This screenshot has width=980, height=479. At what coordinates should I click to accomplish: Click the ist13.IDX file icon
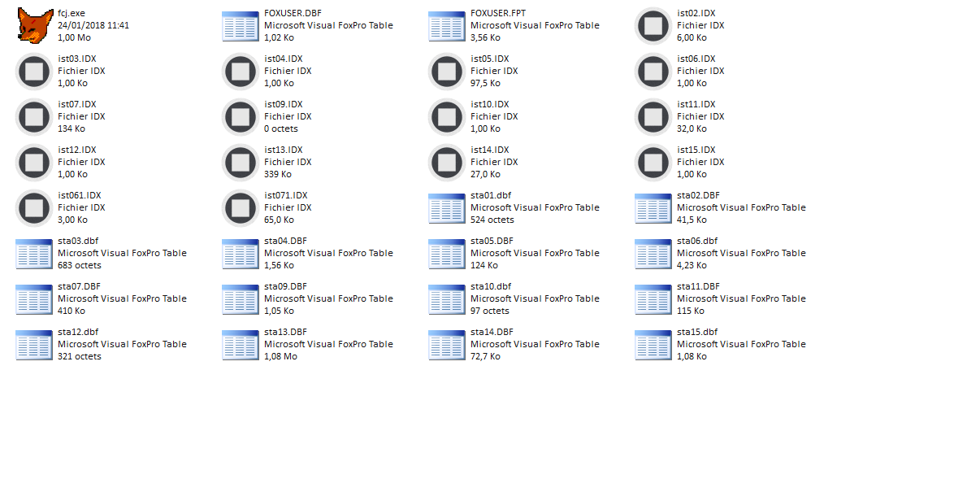pyautogui.click(x=241, y=163)
